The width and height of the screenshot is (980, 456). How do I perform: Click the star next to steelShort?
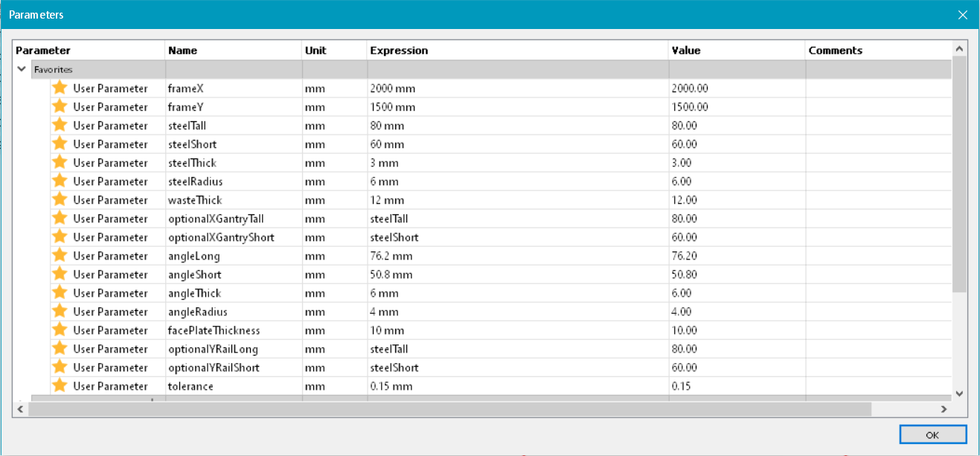point(60,144)
